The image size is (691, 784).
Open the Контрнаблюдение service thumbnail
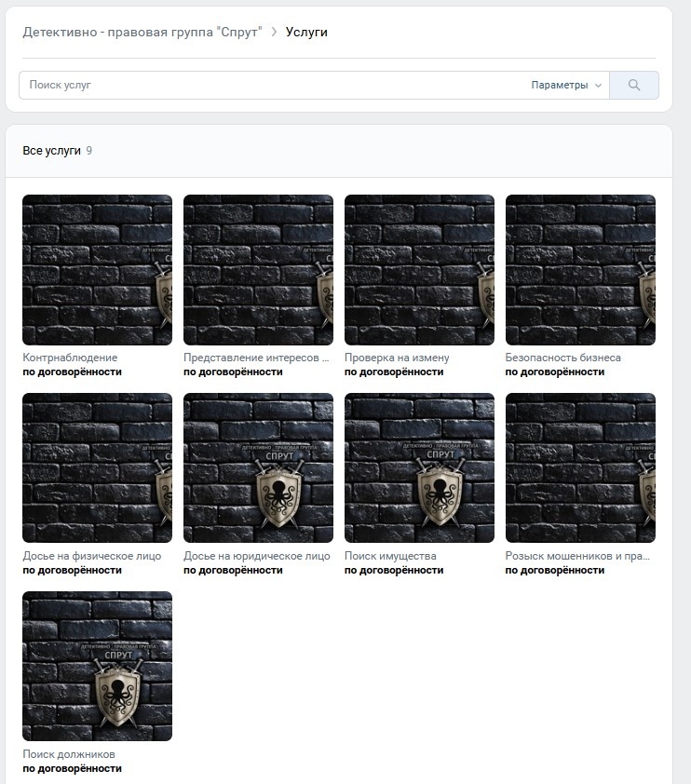98,270
